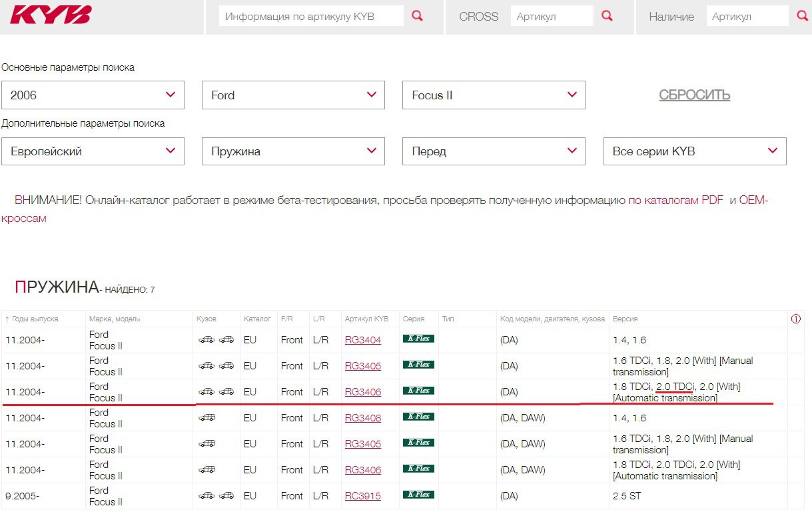812x512 pixels.
Task: Click Наличие search magnifier icon
Action: point(802,16)
